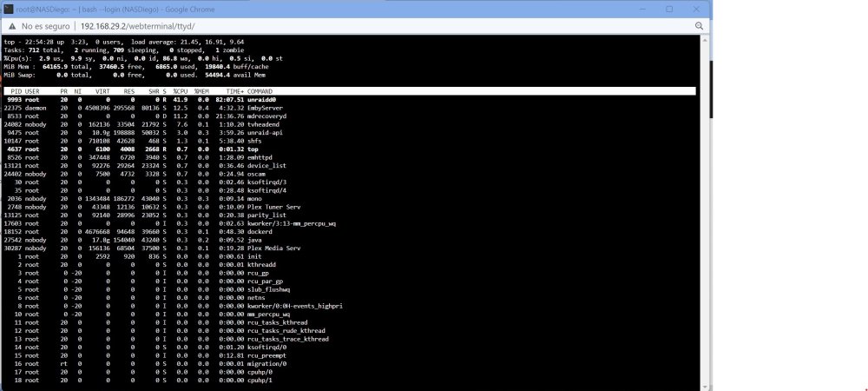Maximize the Chrome window
The width and height of the screenshot is (868, 391).
tap(669, 9)
